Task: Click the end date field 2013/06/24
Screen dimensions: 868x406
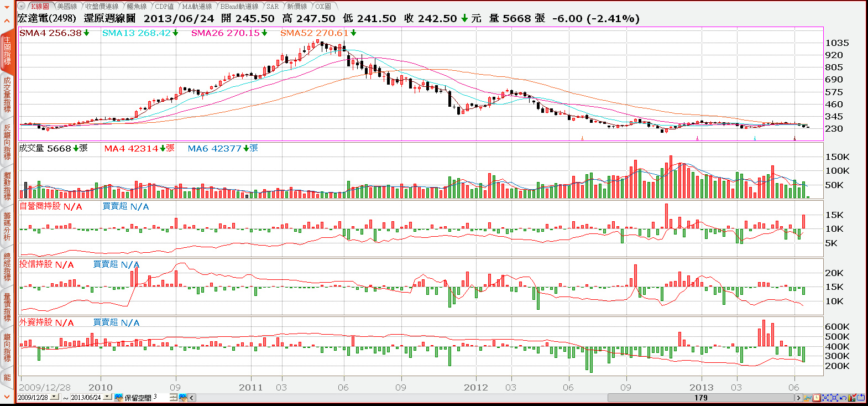Action: click(86, 397)
